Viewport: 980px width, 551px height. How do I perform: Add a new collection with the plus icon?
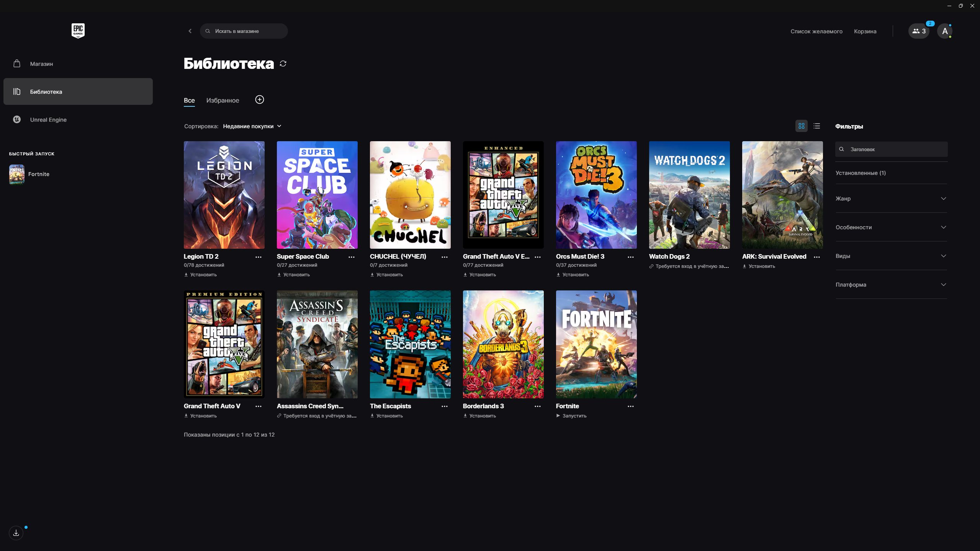click(260, 100)
